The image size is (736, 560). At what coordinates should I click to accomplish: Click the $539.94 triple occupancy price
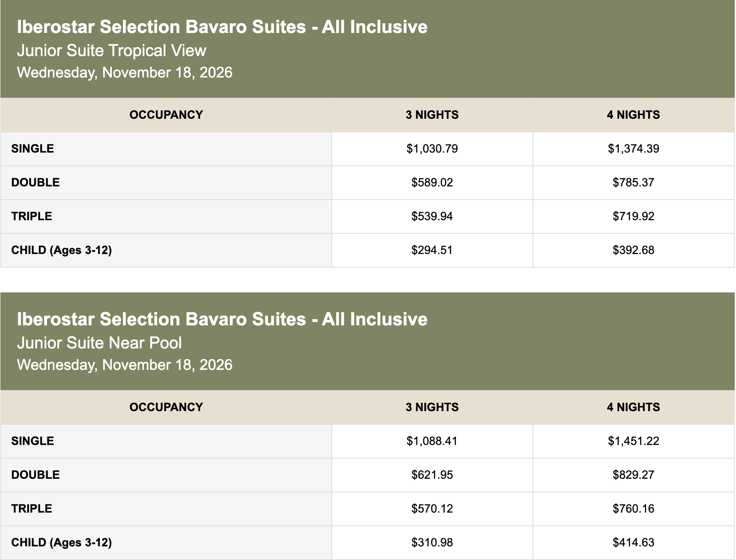432,216
